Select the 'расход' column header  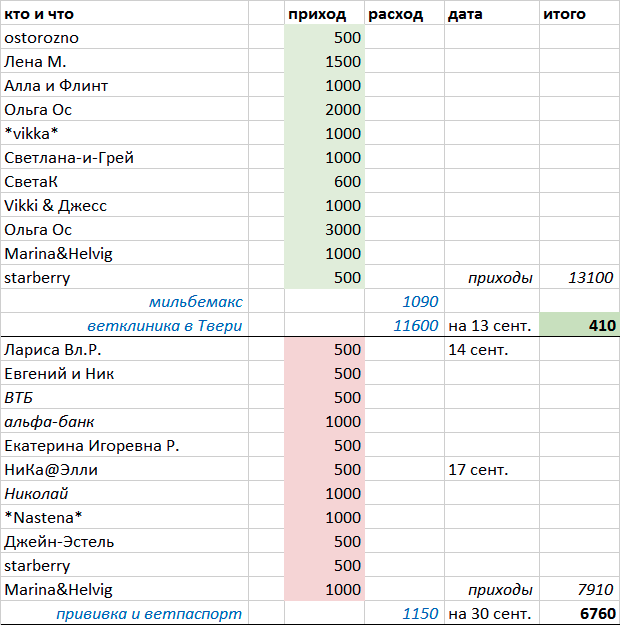396,14
